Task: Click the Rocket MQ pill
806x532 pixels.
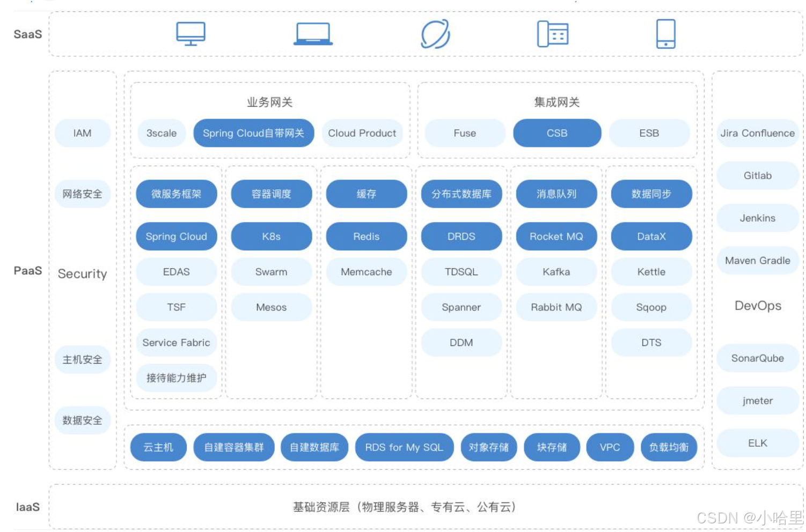Action: coord(556,237)
